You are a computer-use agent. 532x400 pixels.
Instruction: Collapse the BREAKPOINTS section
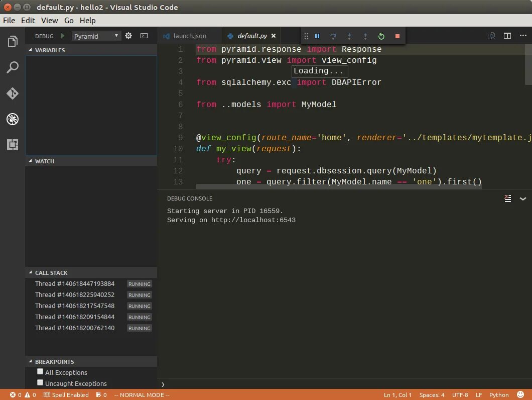pos(91,362)
